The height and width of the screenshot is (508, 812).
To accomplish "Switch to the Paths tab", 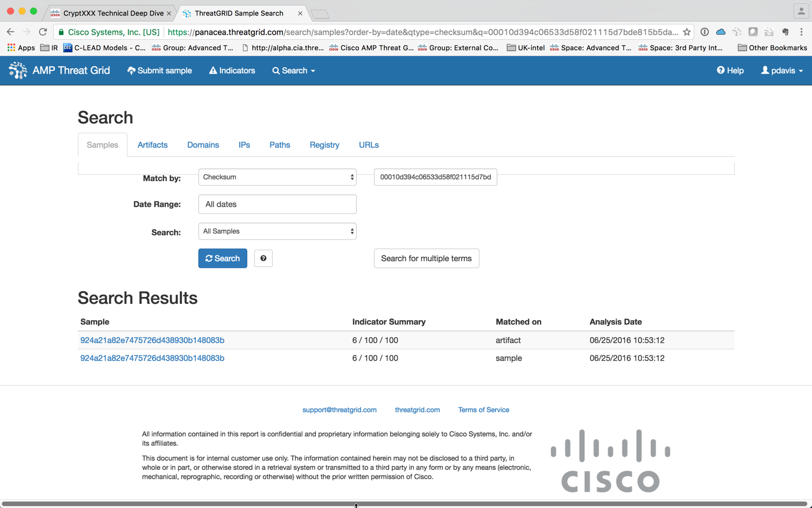I will pyautogui.click(x=280, y=145).
